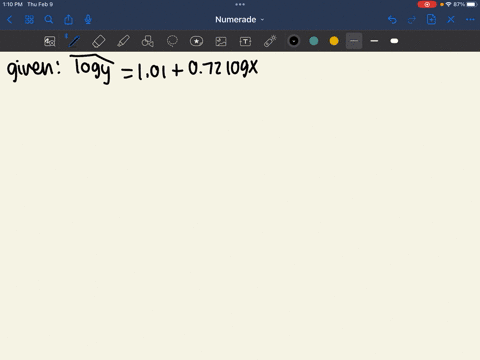This screenshot has width=480, height=360.
Task: Redo the last action
Action: pyautogui.click(x=412, y=20)
